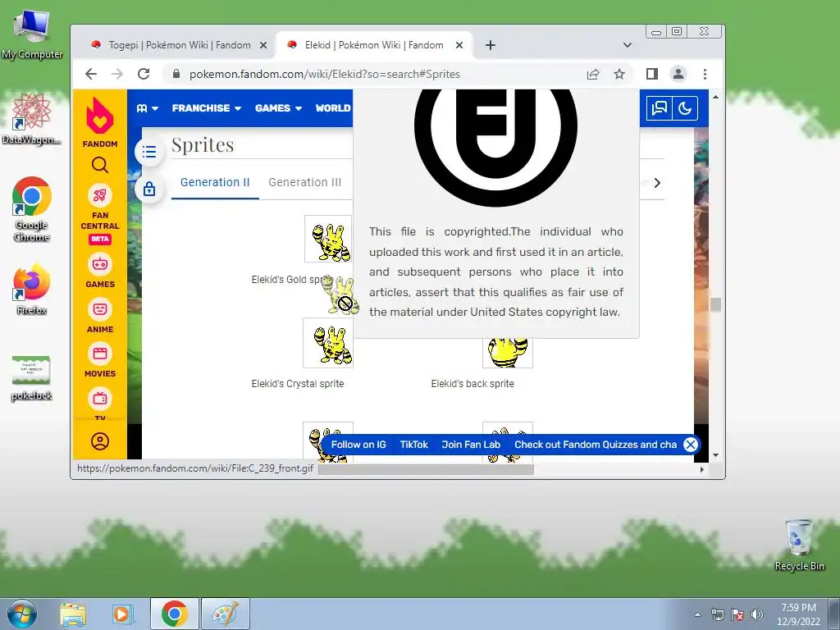Open Recycle Bin on desktop
Image resolution: width=840 pixels, height=630 pixels.
[799, 546]
